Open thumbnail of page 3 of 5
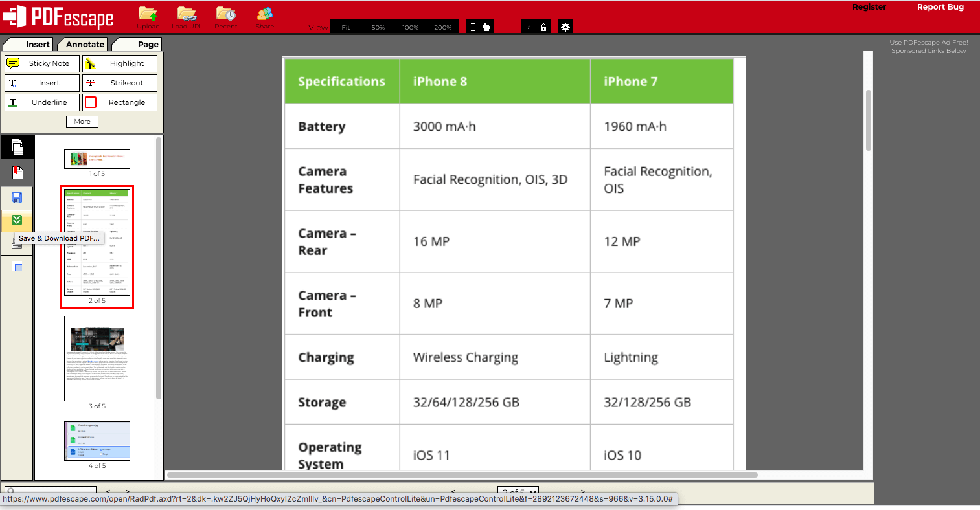This screenshot has height=510, width=980. [97, 358]
